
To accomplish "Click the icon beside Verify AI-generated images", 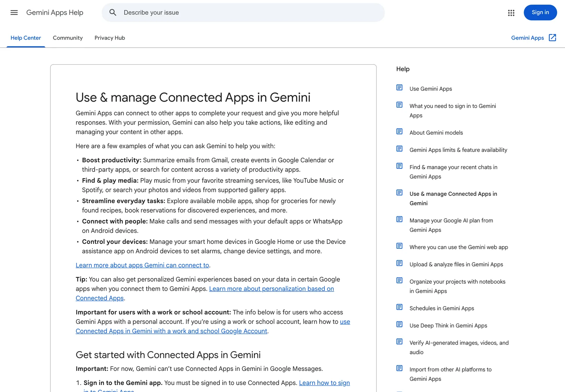I will [399, 342].
